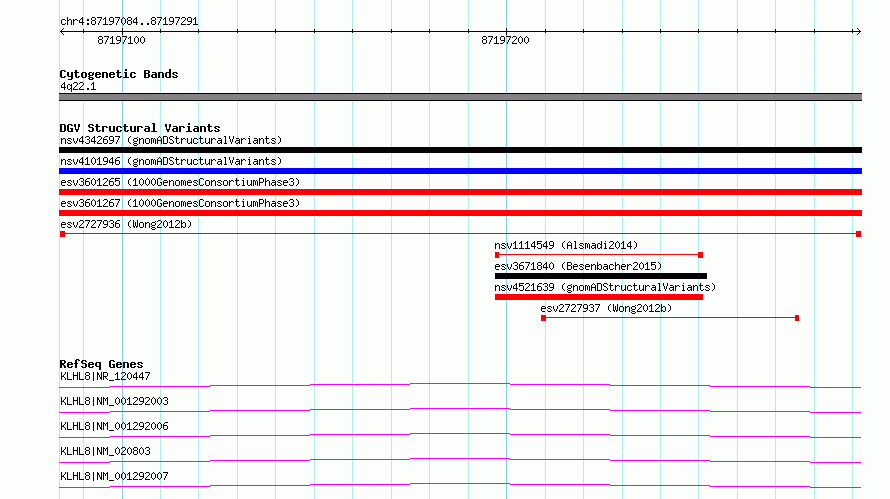Select the esv3601265 1000Genomes variant label
Image resolution: width=890 pixels, height=499 pixels.
point(180,182)
